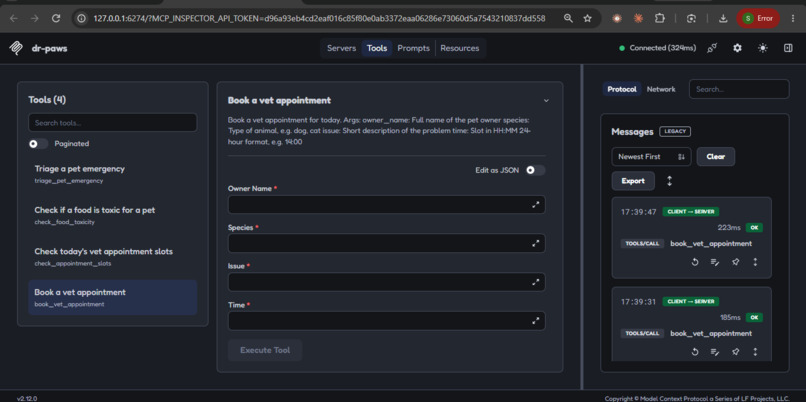Screen dimensions: 806x402
Task: Expand the Owner Name field with its expand icon
Action: 536,205
